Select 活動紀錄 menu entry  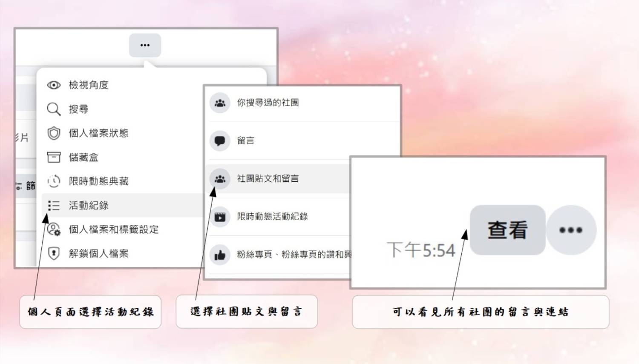point(122,205)
